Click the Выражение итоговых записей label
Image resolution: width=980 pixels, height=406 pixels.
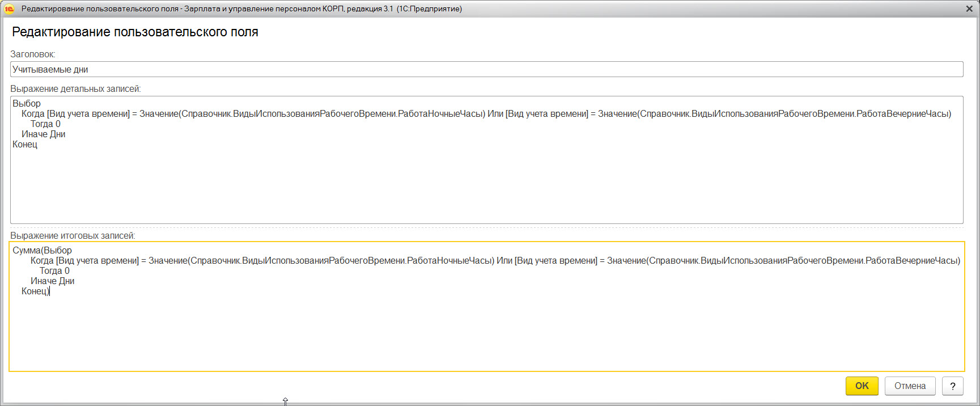pyautogui.click(x=73, y=236)
